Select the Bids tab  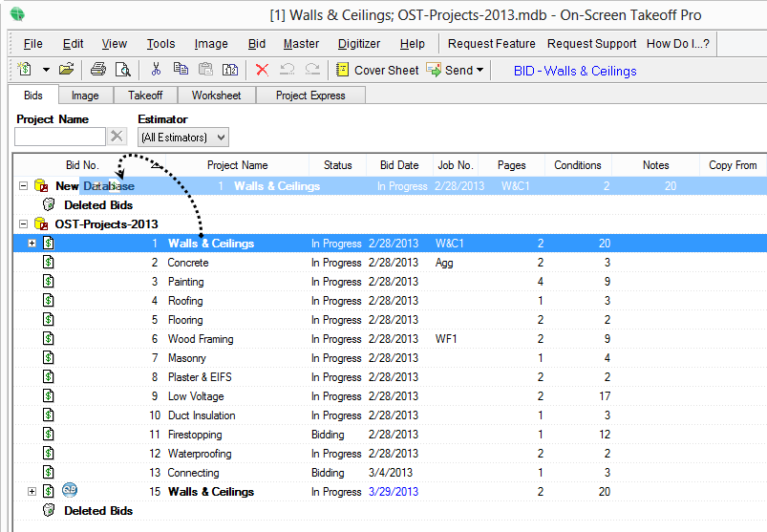(33, 95)
